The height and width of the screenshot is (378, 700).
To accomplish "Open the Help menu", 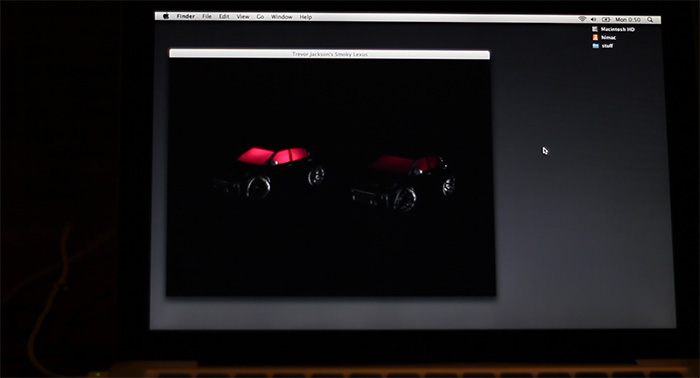I will [x=306, y=17].
